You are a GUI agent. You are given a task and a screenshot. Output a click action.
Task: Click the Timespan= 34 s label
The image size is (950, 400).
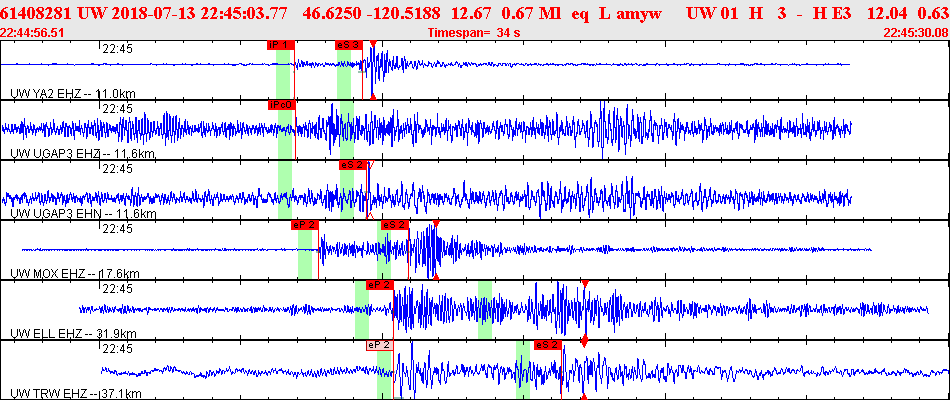(x=474, y=33)
